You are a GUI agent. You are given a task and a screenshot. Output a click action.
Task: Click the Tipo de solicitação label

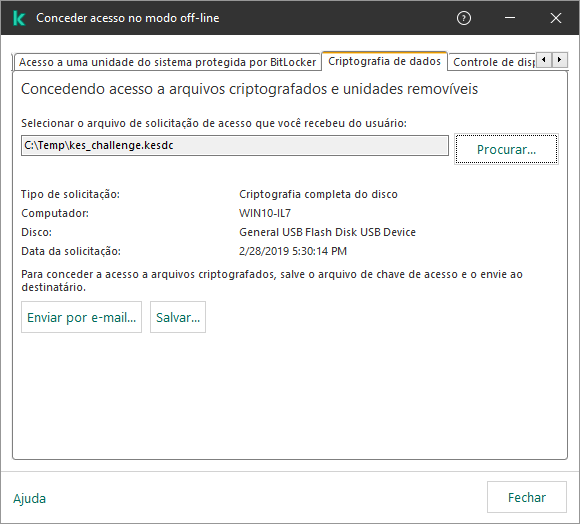[x=70, y=194]
